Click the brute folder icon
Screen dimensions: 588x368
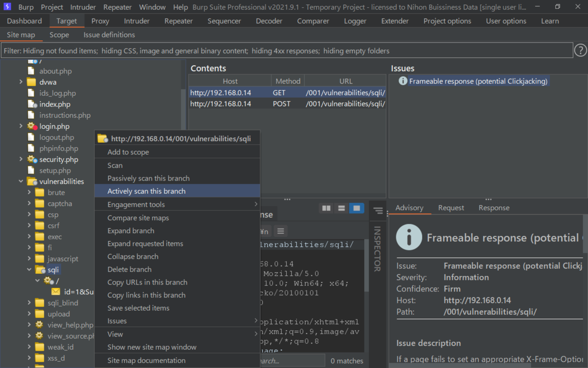tap(40, 192)
